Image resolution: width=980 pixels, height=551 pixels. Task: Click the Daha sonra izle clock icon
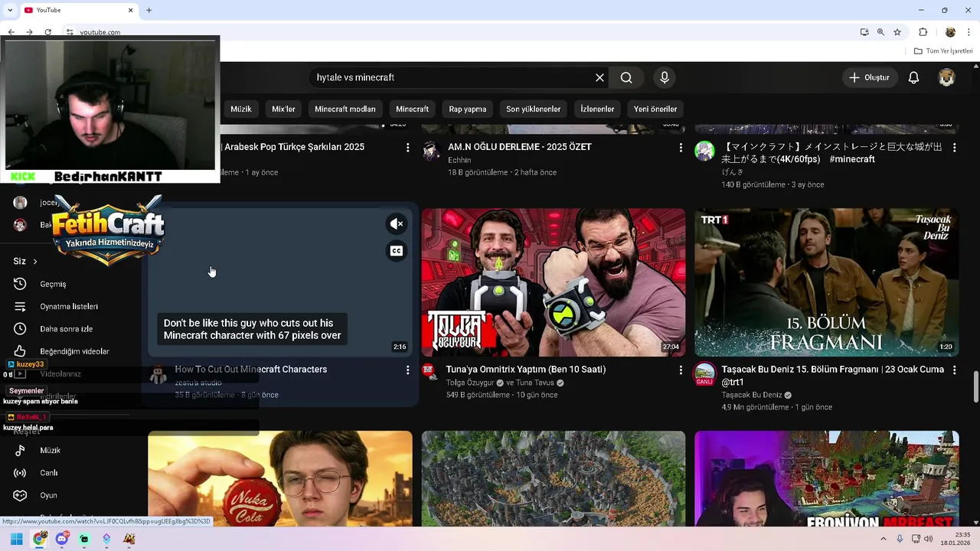click(20, 328)
